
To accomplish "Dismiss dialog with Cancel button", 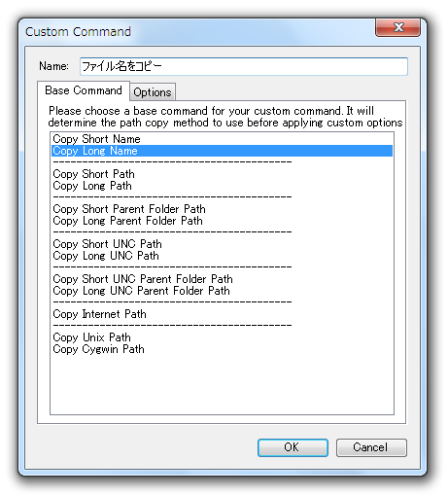I will [x=371, y=447].
